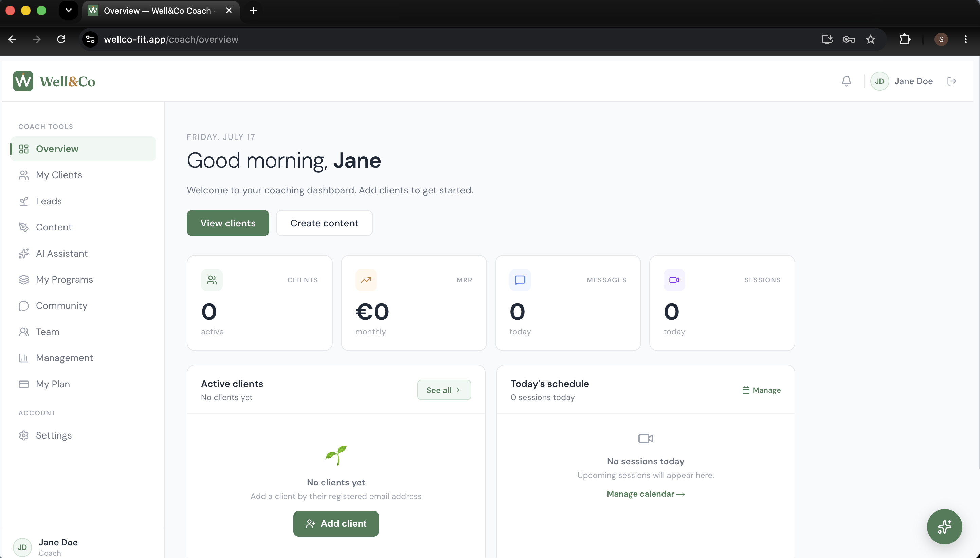Open the Chrome three-dot menu
This screenshot has width=980, height=558.
coord(965,39)
